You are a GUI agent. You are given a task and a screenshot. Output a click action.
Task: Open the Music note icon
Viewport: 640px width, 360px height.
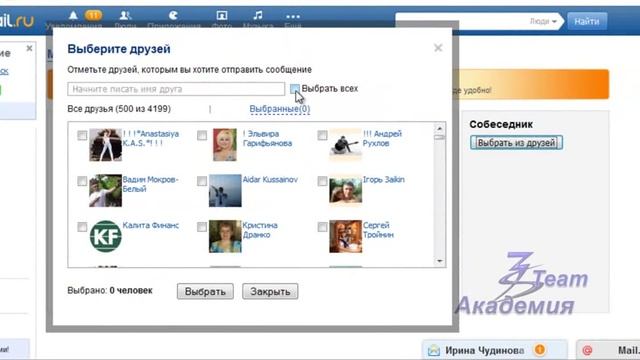point(258,16)
